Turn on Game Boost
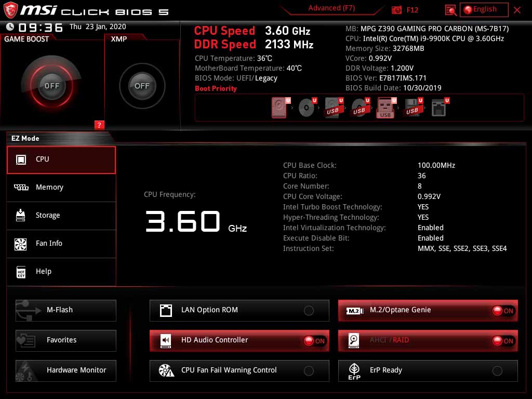The height and width of the screenshot is (399, 532). click(x=52, y=86)
